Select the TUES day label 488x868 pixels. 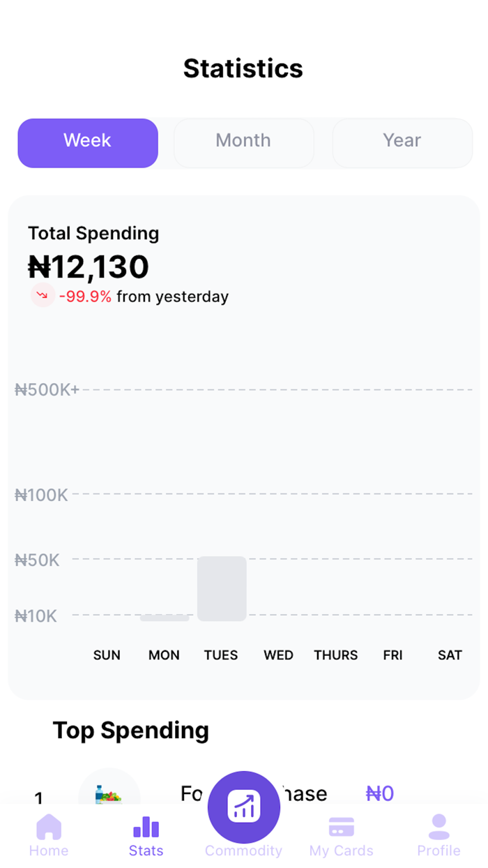tap(221, 655)
